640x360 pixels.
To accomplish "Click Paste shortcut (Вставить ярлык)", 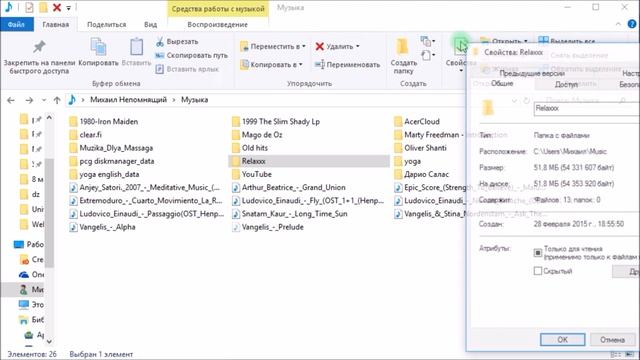I will [187, 69].
